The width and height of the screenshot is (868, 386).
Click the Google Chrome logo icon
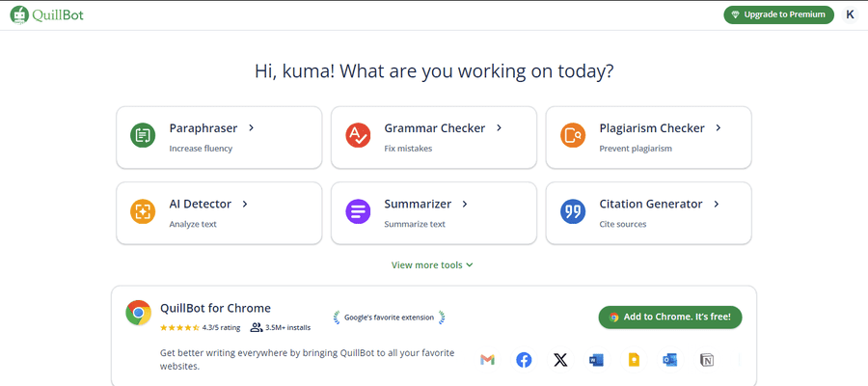click(138, 313)
